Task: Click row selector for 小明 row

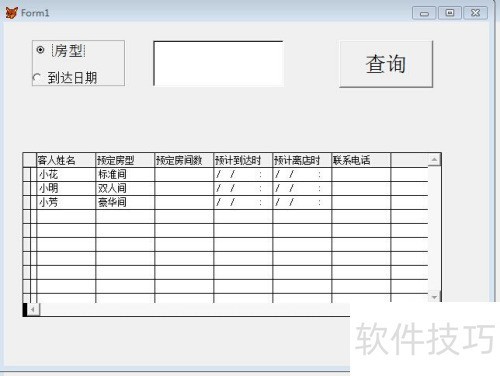Action: [x=27, y=188]
